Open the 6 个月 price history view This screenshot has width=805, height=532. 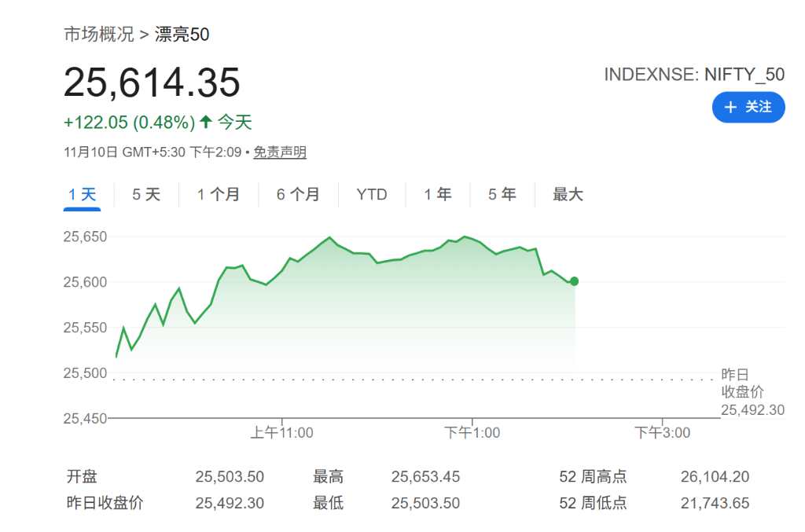pyautogui.click(x=298, y=194)
